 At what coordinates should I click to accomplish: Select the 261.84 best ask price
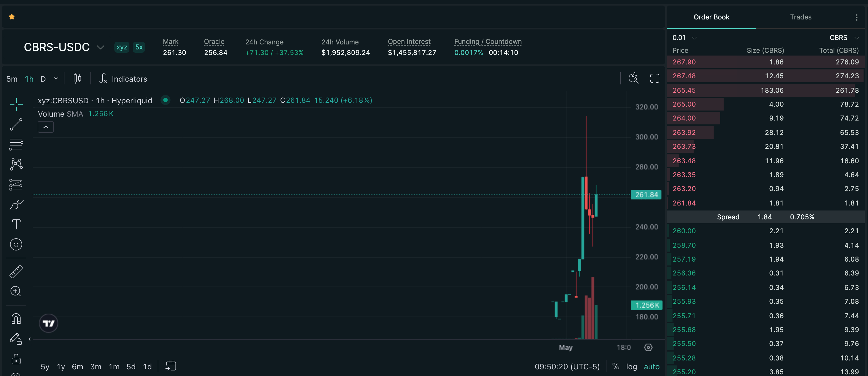(684, 203)
